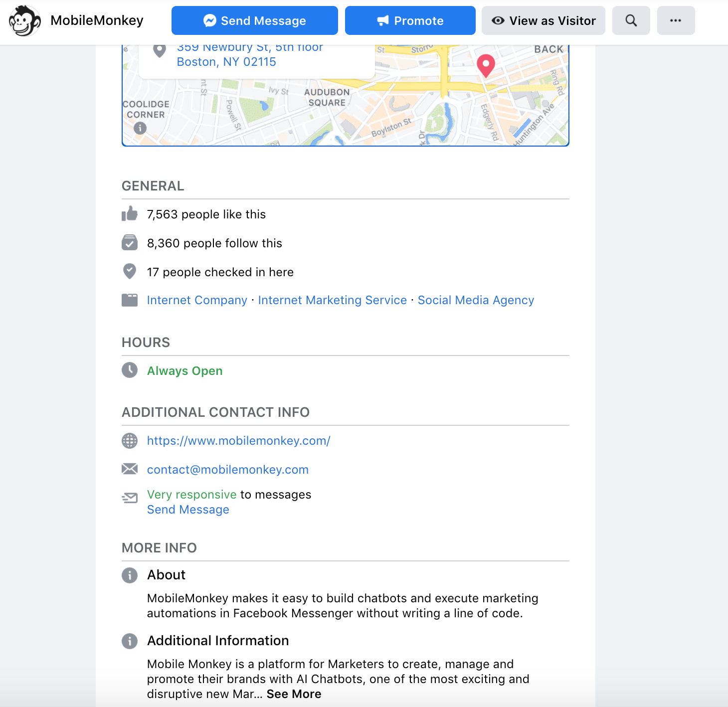The image size is (728, 707).
Task: Click the map info circle icon
Action: (140, 128)
